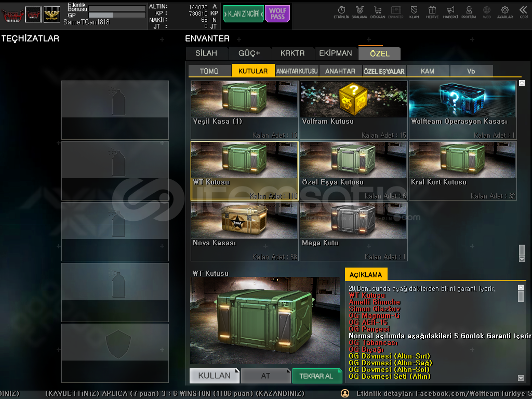532x399 pixels.
Task: Show the TÜMÜ sub-tab
Action: pyautogui.click(x=209, y=71)
